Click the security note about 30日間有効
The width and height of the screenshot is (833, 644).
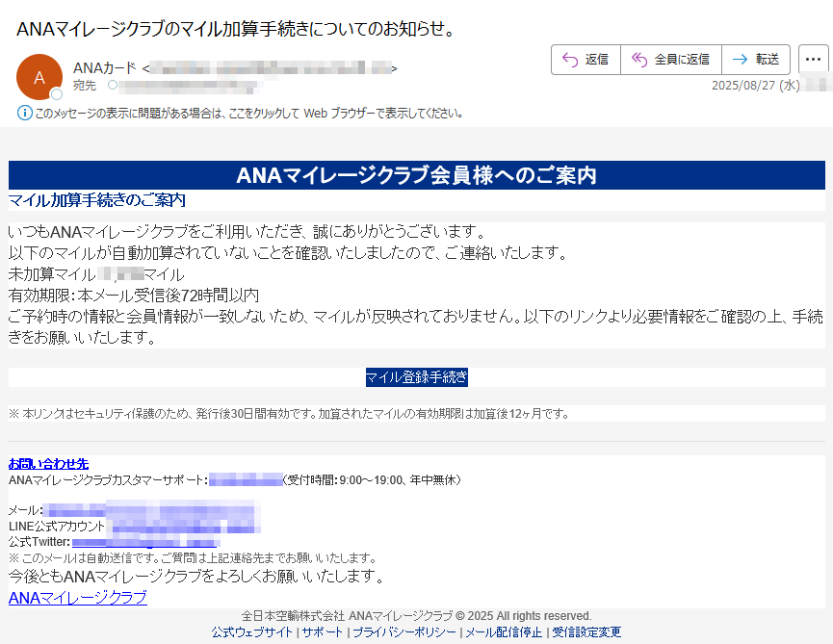[289, 414]
